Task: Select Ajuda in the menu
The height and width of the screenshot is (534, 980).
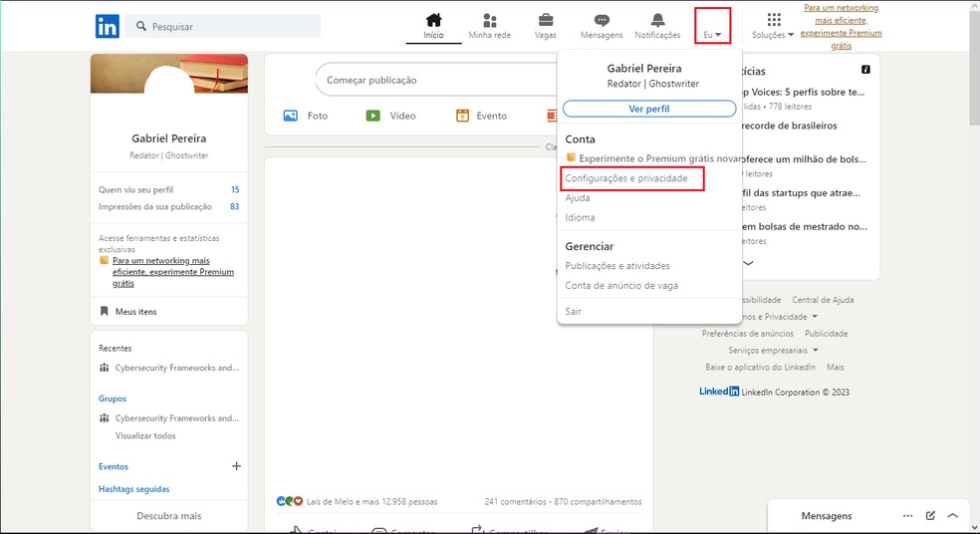Action: [x=578, y=197]
